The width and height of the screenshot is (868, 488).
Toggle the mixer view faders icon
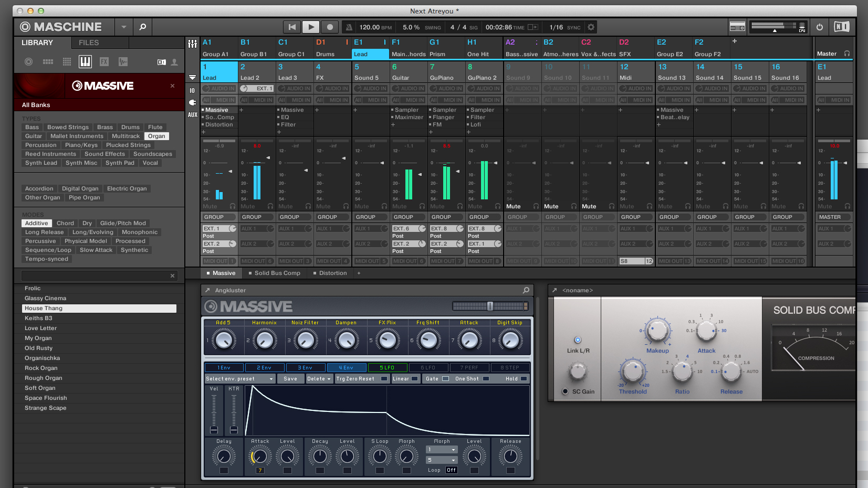(192, 44)
